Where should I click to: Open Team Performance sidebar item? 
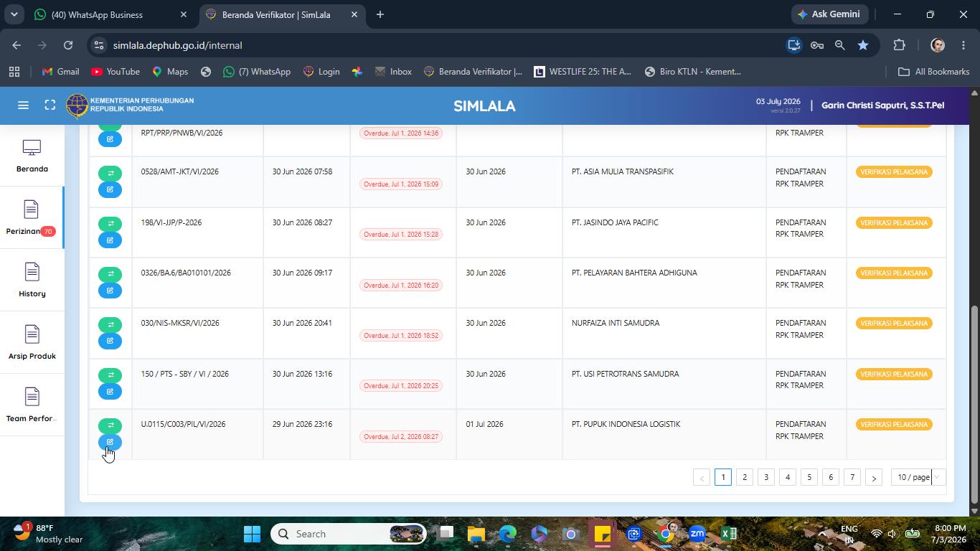32,405
